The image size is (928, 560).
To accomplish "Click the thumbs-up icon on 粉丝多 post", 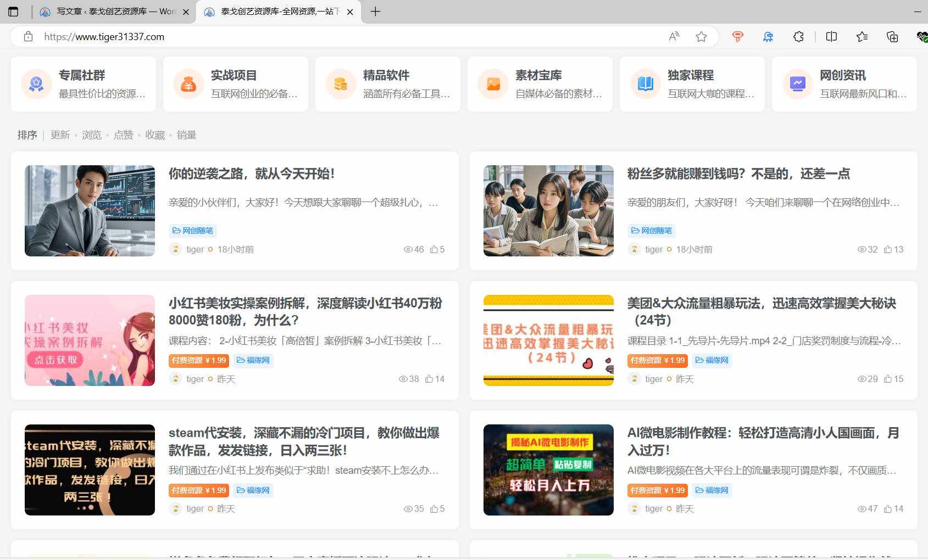I will coord(888,249).
